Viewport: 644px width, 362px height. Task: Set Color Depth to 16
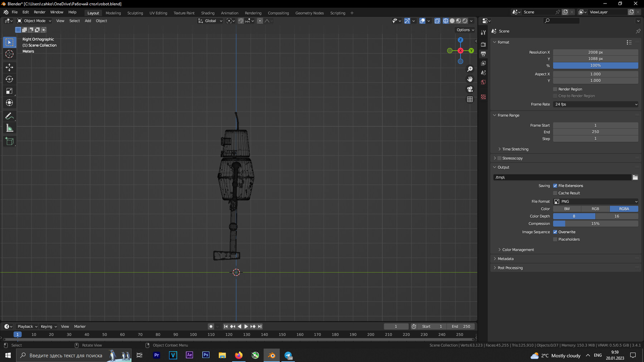coord(616,216)
